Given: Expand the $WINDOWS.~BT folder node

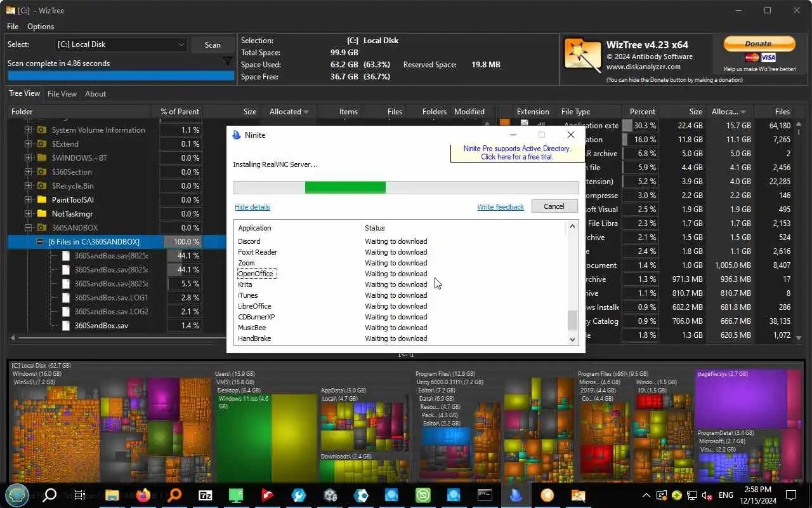Looking at the screenshot, I should click(28, 157).
